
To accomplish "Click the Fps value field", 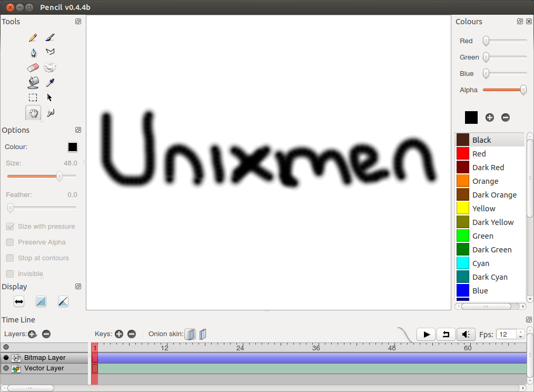I will [507, 335].
